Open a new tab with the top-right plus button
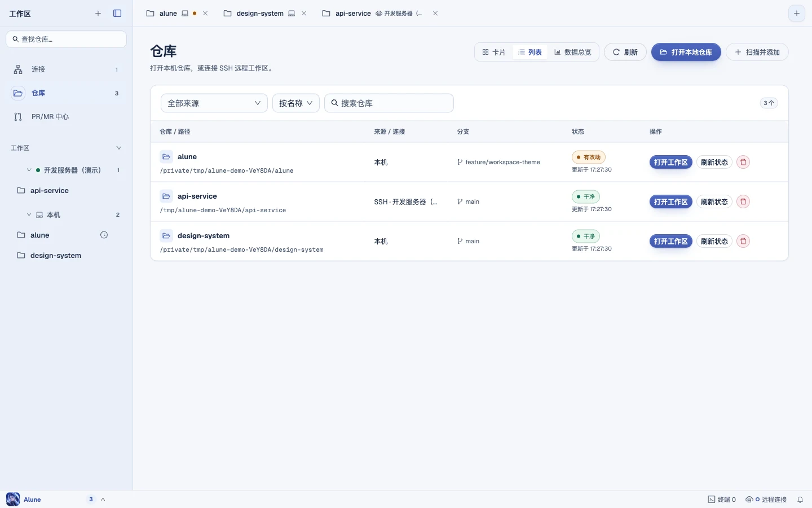The width and height of the screenshot is (812, 508). 797,14
